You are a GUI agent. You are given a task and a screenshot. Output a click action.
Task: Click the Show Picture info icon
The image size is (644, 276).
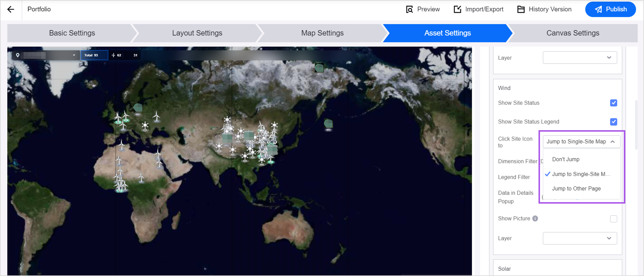pos(535,218)
